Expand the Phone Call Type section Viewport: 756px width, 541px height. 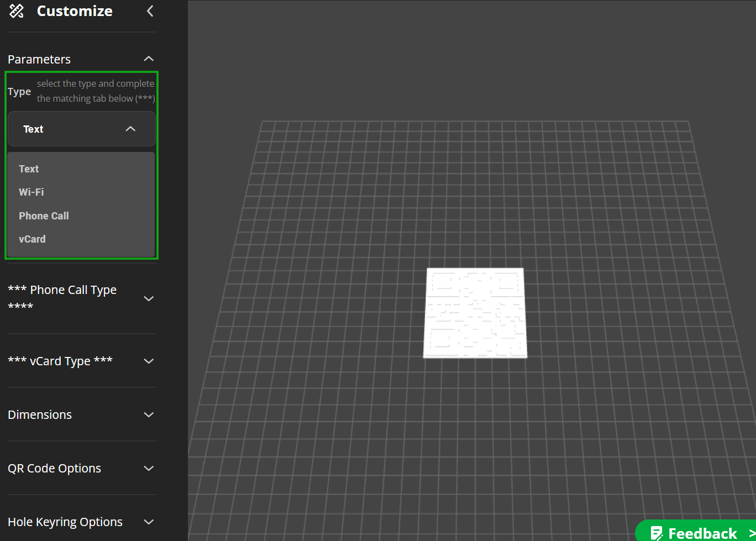(x=82, y=298)
